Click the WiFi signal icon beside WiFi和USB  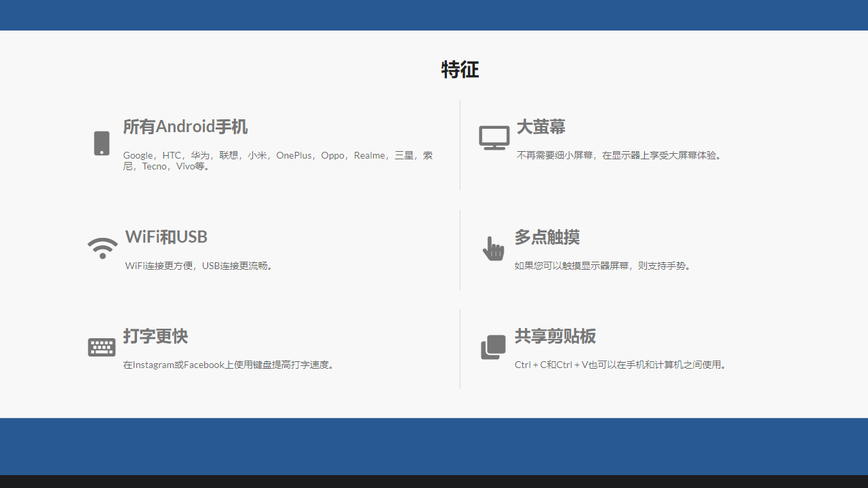click(102, 248)
